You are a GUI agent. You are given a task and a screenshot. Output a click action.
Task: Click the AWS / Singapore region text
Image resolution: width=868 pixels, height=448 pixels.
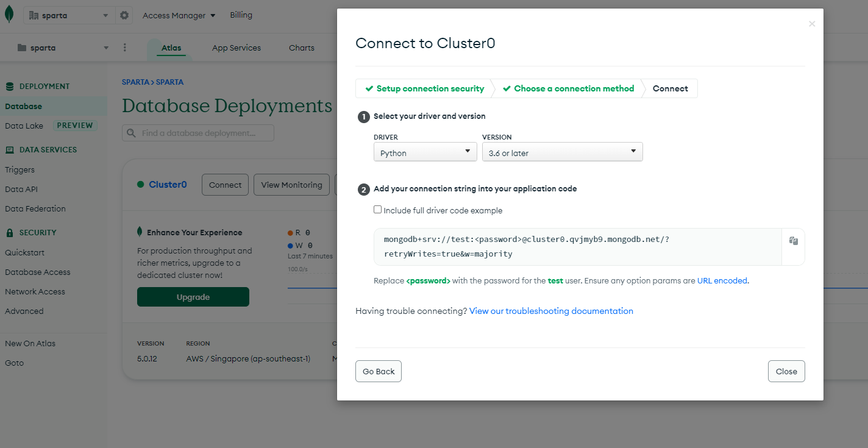pos(248,358)
